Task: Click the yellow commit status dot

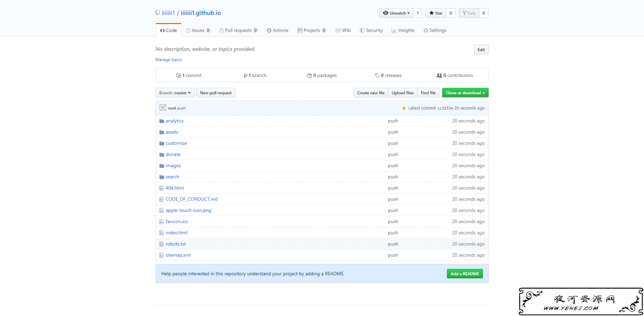Action: (404, 108)
